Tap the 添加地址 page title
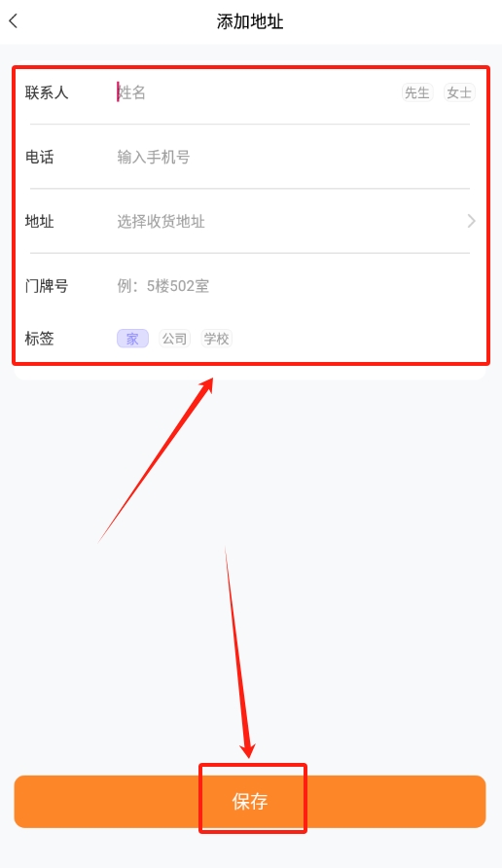The height and width of the screenshot is (868, 502). click(x=250, y=21)
